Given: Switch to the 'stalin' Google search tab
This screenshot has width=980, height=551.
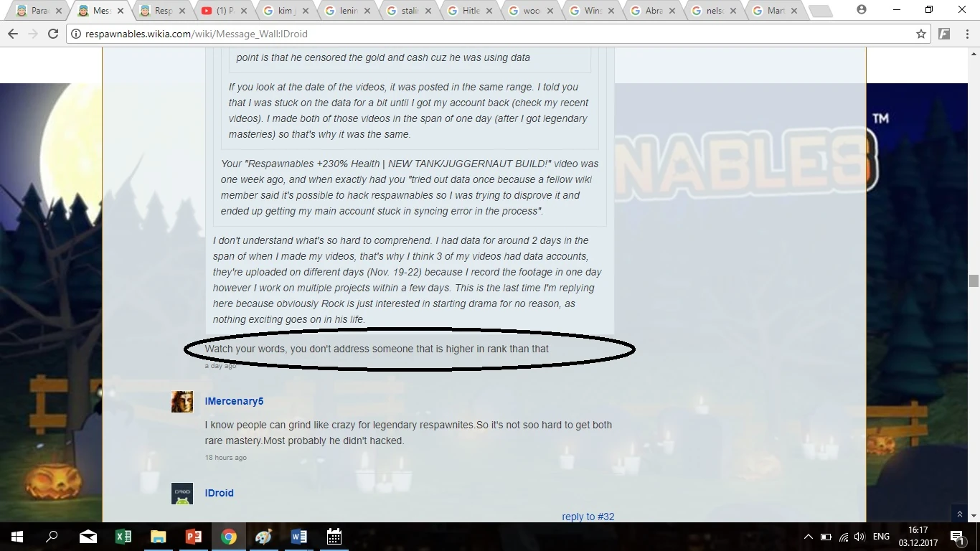Looking at the screenshot, I should pyautogui.click(x=409, y=11).
